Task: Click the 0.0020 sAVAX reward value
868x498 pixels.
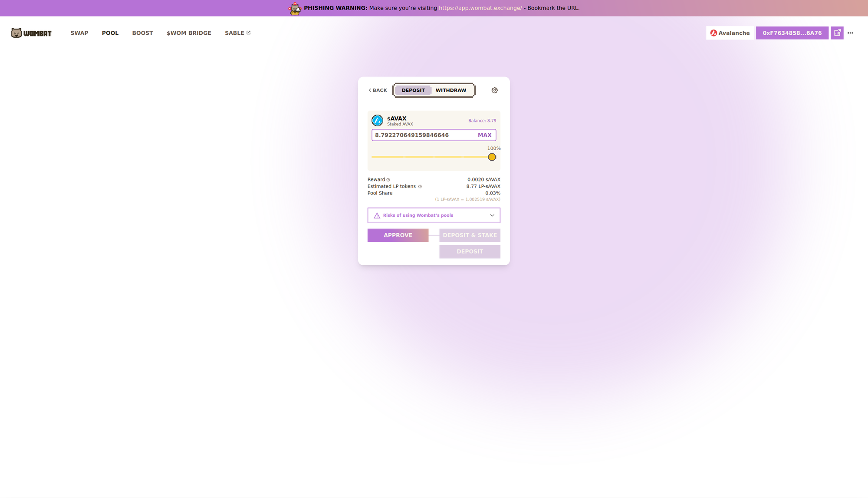Action: pyautogui.click(x=483, y=180)
